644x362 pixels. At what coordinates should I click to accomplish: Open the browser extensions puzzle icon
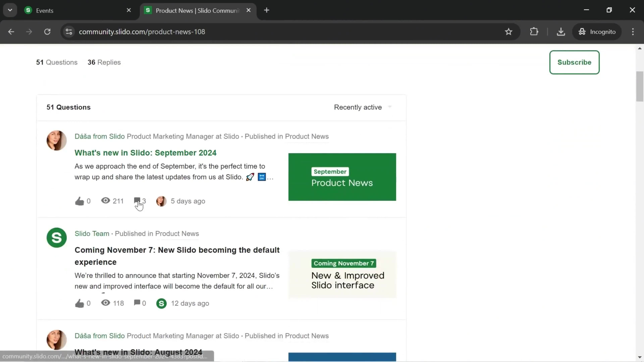[x=534, y=32]
